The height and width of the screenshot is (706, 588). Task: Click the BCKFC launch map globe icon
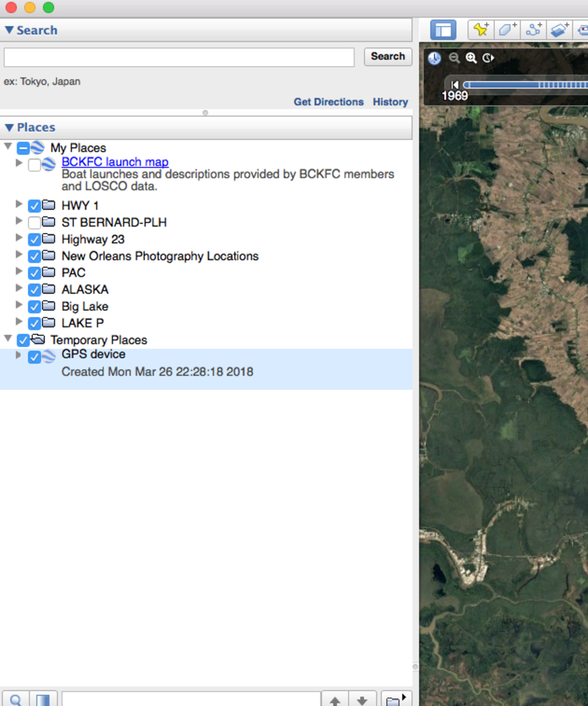coord(49,164)
